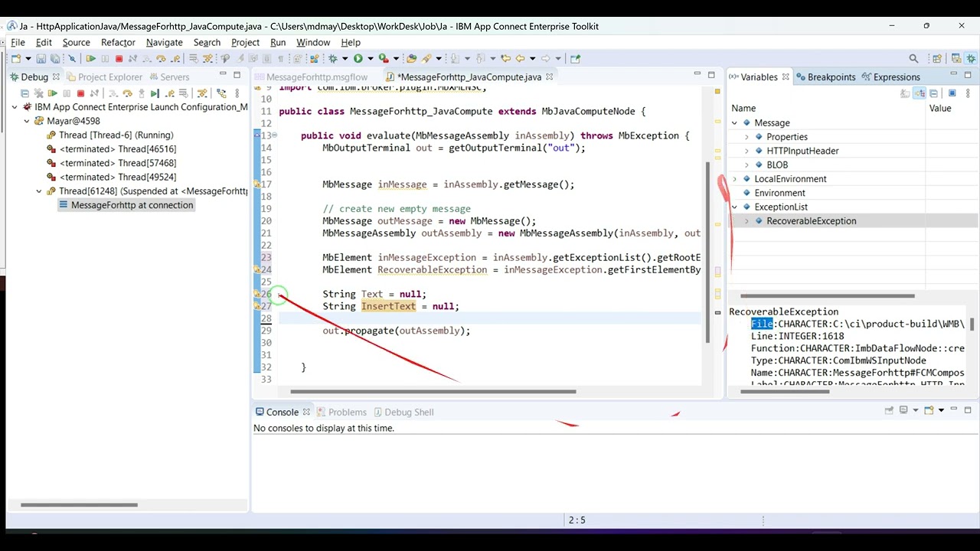Minimize the Variables panel
Image resolution: width=980 pixels, height=551 pixels.
tap(954, 74)
